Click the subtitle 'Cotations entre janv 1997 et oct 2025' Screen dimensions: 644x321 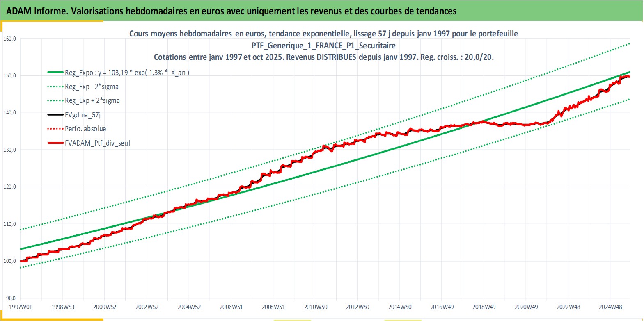click(218, 57)
